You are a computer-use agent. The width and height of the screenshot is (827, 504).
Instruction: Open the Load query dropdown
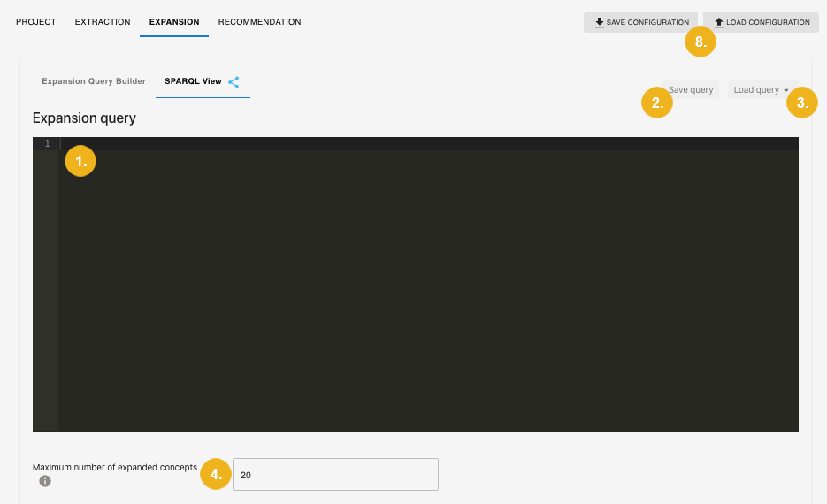(x=761, y=89)
